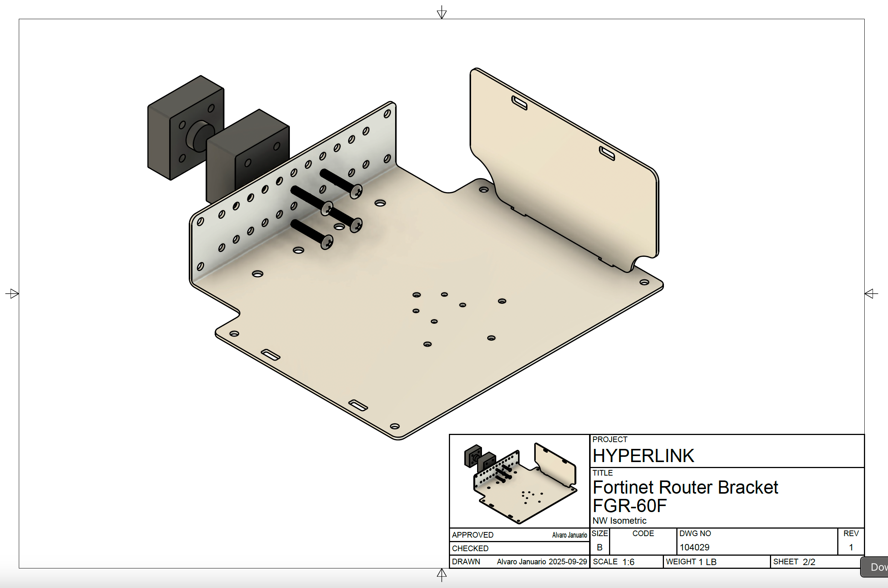Viewport: 888px width, 588px height.
Task: Click the top center alignment arrow mark
Action: point(442,13)
